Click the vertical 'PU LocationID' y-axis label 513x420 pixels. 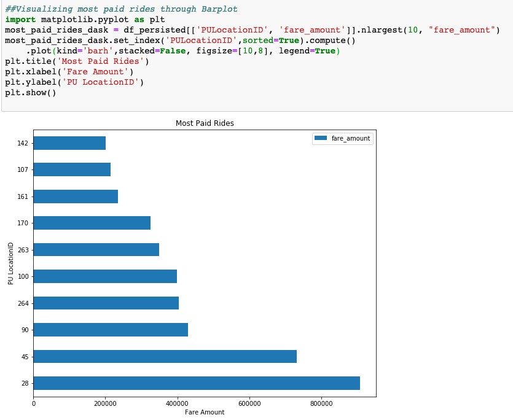[x=10, y=263]
